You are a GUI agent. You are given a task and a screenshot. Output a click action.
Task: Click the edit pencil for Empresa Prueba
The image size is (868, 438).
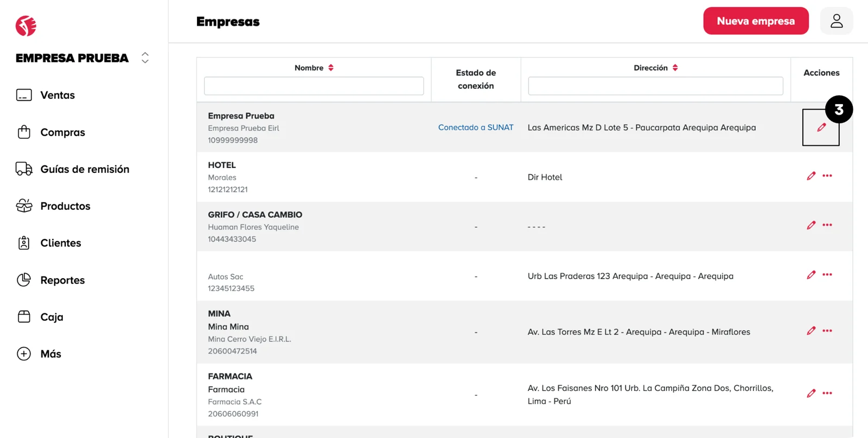[821, 127]
